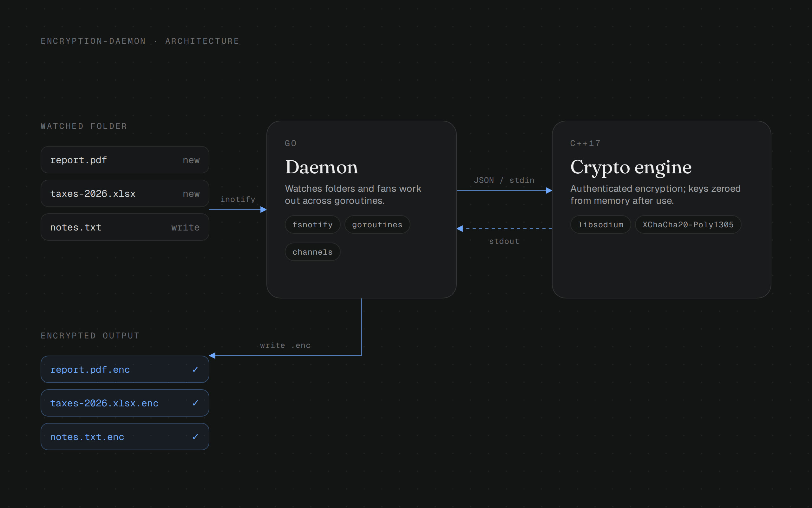Click the notes.txt file card
This screenshot has height=508, width=812.
125,227
